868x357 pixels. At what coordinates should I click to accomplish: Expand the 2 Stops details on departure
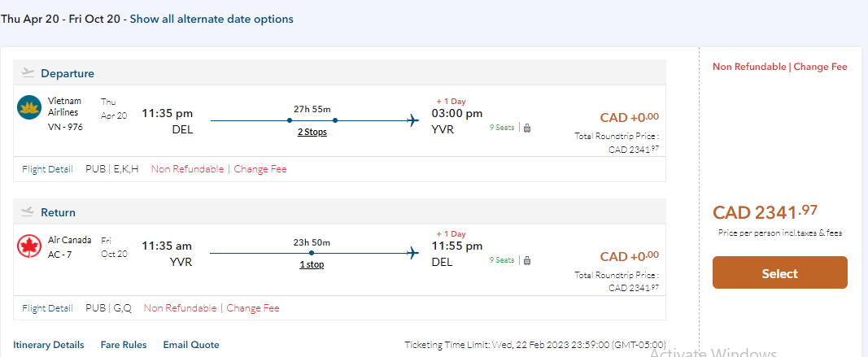tap(312, 132)
